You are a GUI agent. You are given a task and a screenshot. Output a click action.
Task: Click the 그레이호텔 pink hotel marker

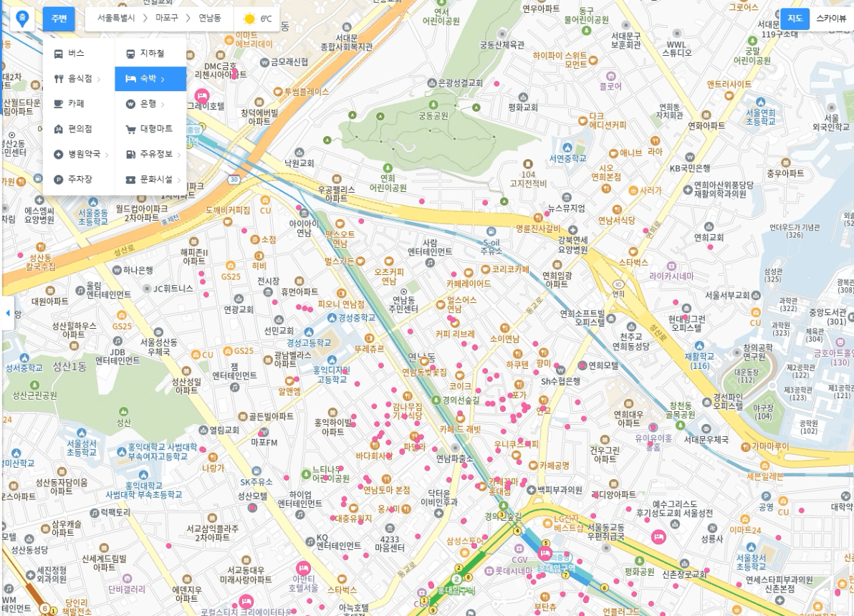(x=202, y=97)
